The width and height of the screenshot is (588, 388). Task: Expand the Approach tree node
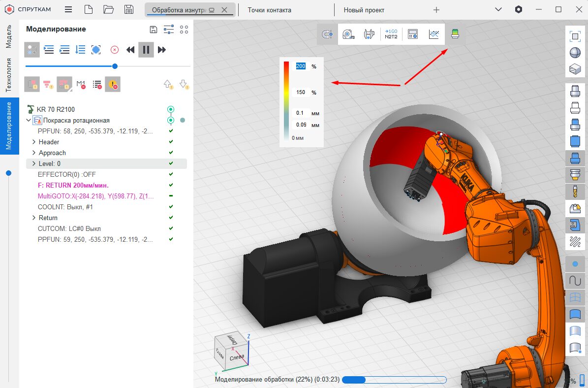coord(34,153)
